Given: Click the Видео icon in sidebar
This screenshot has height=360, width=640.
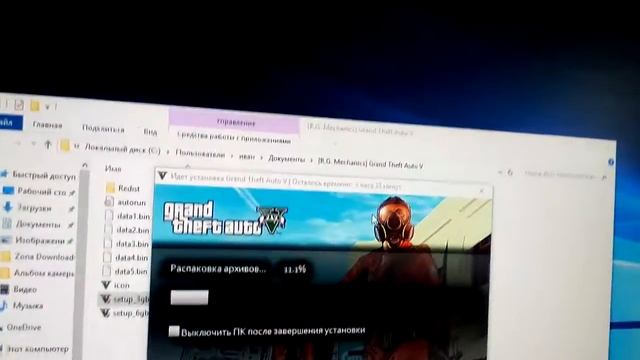Looking at the screenshot, I should point(4,289).
